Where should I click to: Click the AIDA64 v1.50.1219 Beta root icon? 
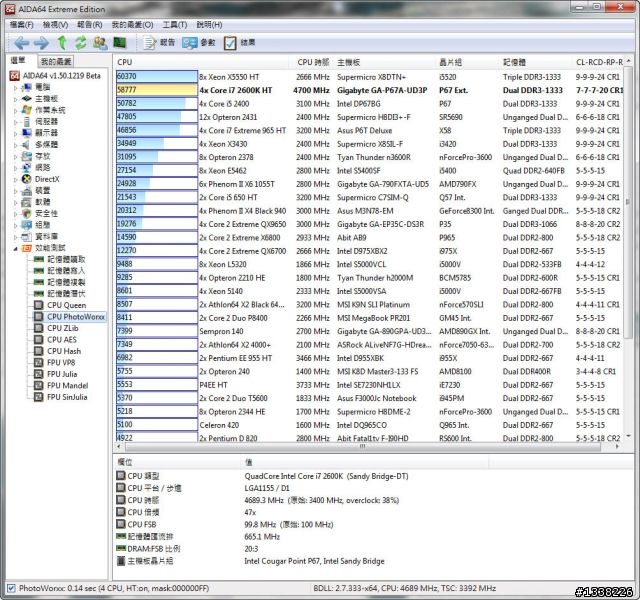(x=15, y=76)
